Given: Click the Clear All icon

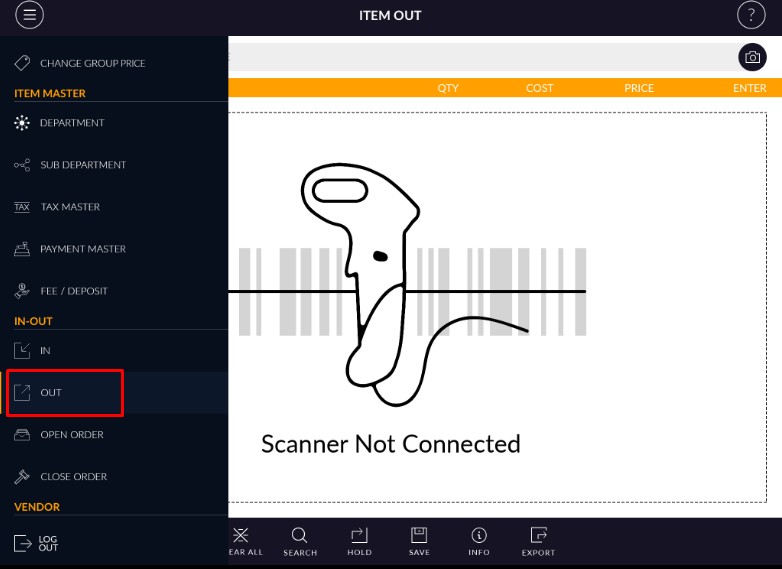Looking at the screenshot, I should pos(240,540).
